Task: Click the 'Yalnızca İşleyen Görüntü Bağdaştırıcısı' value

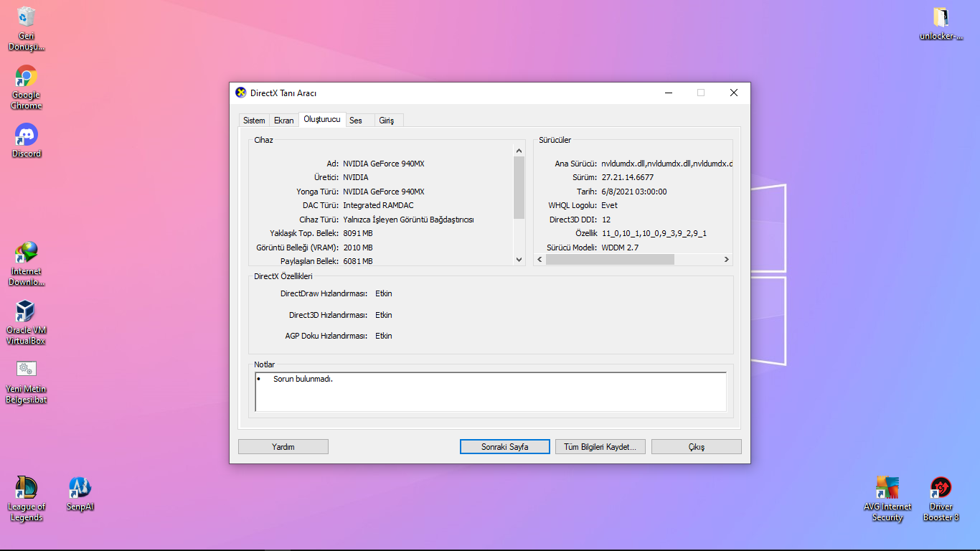Action: click(408, 220)
